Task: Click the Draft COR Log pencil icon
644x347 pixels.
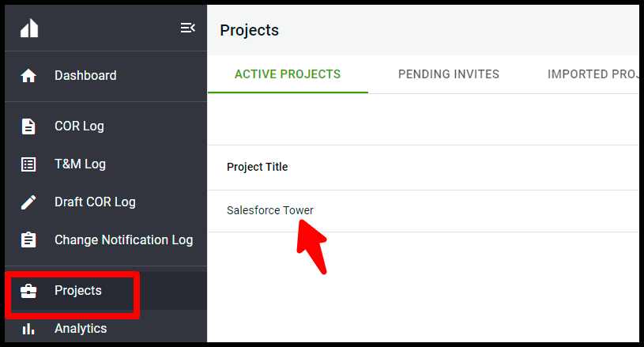Action: tap(28, 202)
